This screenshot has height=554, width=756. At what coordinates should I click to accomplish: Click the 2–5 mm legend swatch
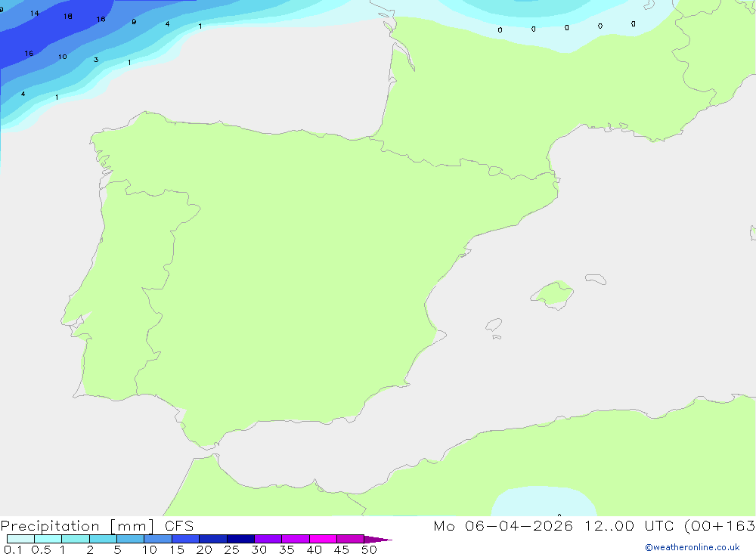[x=103, y=539]
